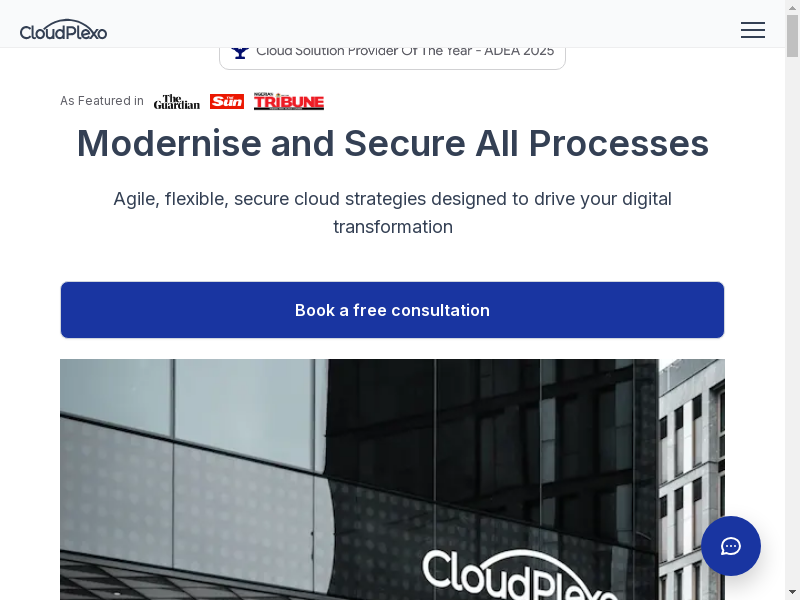Book a free consultation

click(392, 310)
